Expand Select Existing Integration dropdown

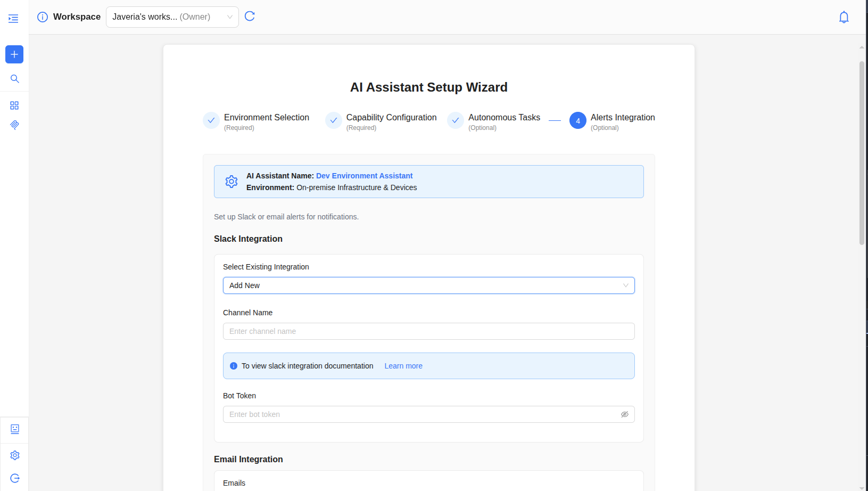coord(428,285)
